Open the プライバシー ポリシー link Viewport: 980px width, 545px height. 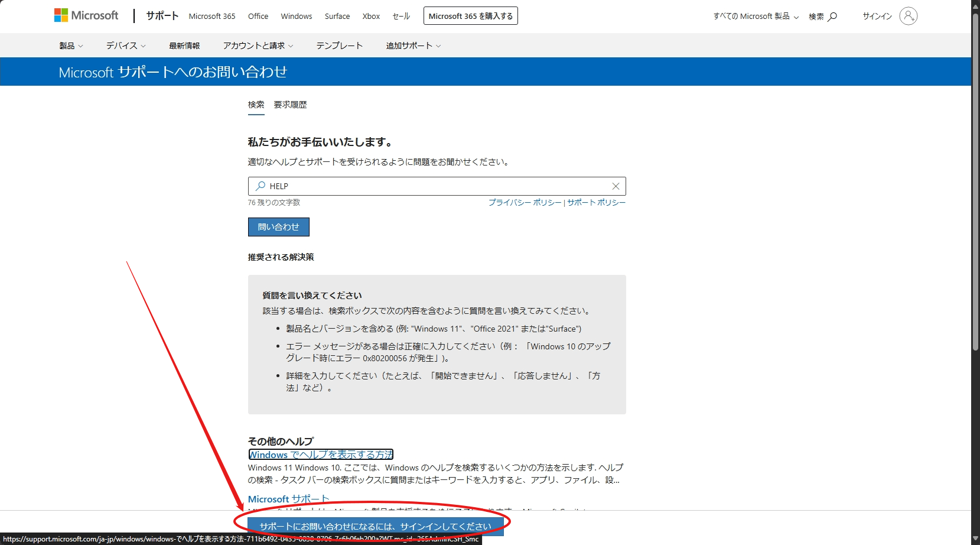point(525,202)
